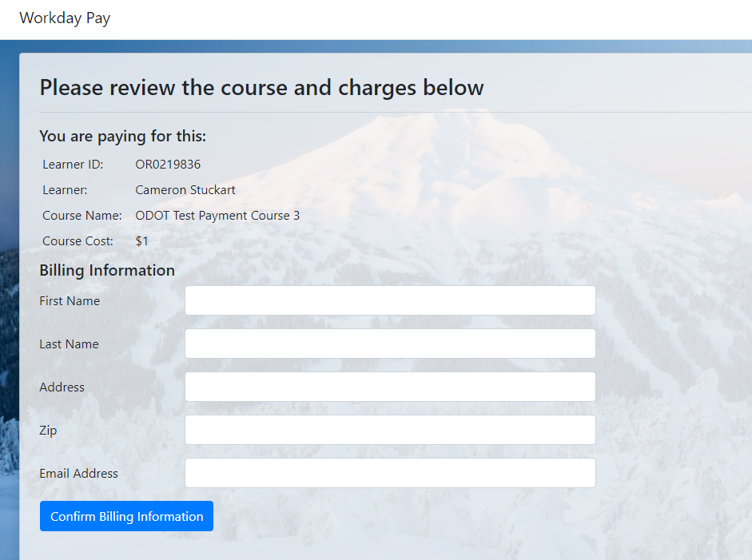Screen dimensions: 752x560
Task: Click the Address field label
Action: pyautogui.click(x=62, y=387)
